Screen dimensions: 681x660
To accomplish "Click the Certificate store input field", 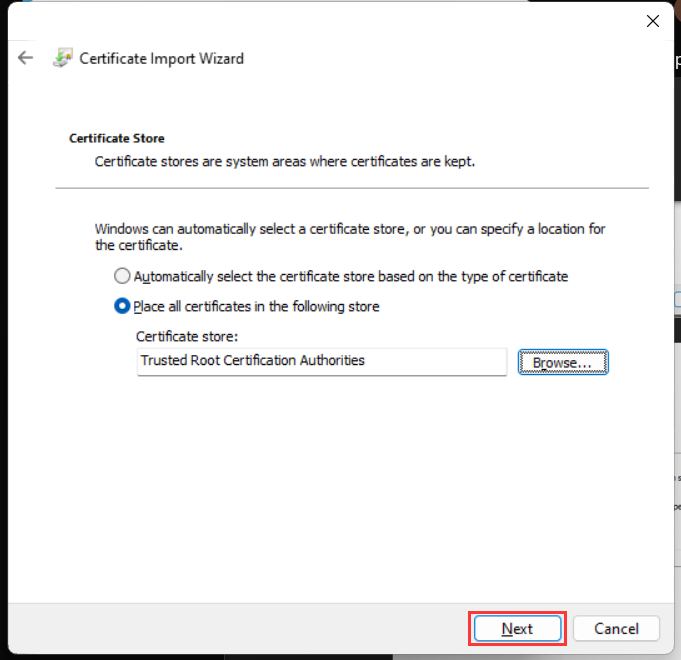I will (322, 362).
